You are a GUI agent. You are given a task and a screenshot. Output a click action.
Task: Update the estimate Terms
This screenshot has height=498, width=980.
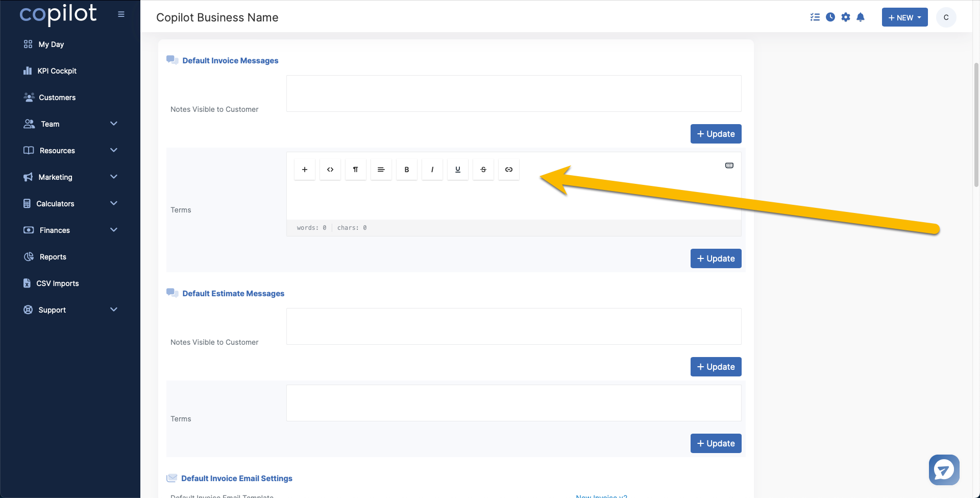tap(716, 443)
